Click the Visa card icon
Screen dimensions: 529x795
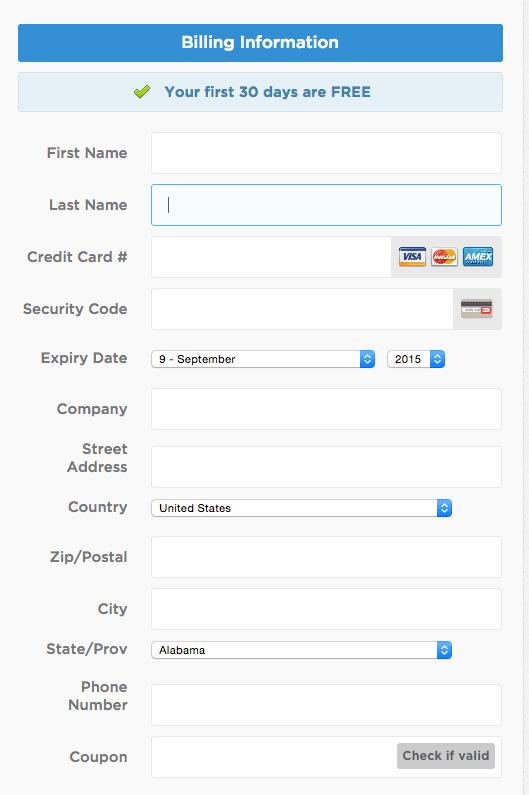(412, 257)
